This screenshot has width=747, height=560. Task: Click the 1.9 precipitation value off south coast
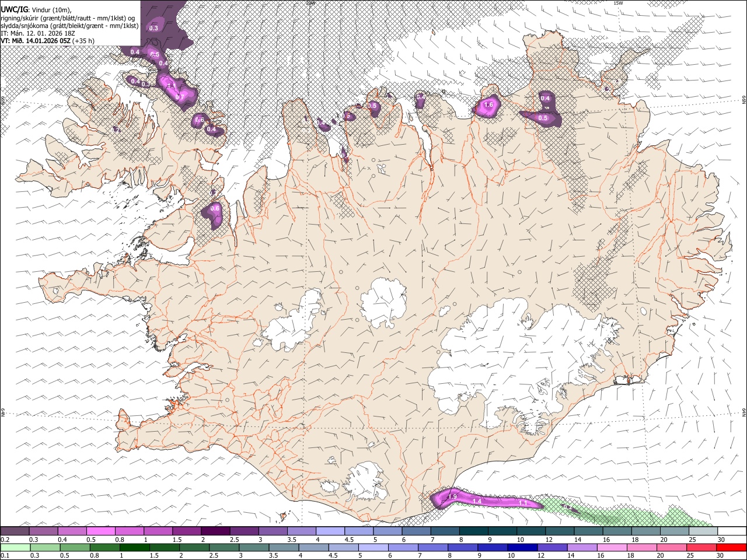click(x=452, y=496)
